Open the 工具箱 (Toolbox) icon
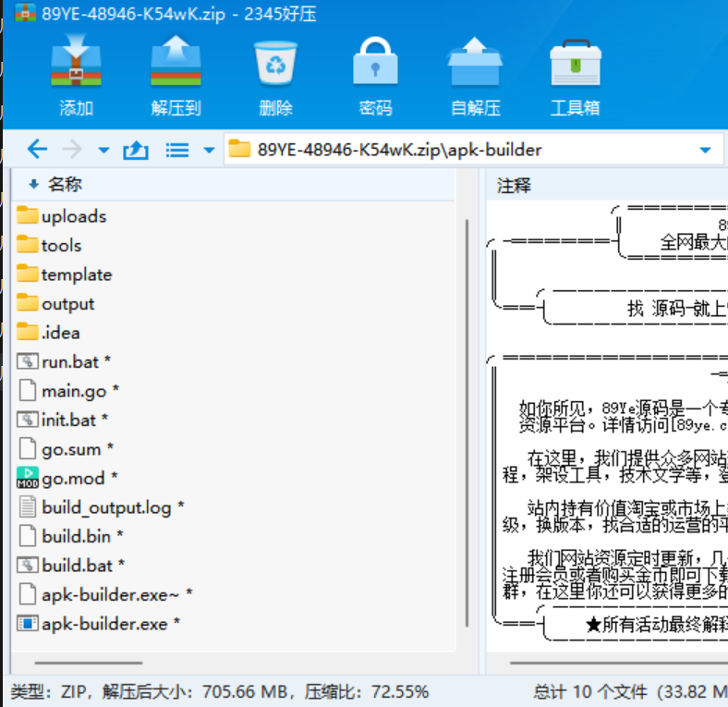The image size is (728, 707). pos(575,65)
